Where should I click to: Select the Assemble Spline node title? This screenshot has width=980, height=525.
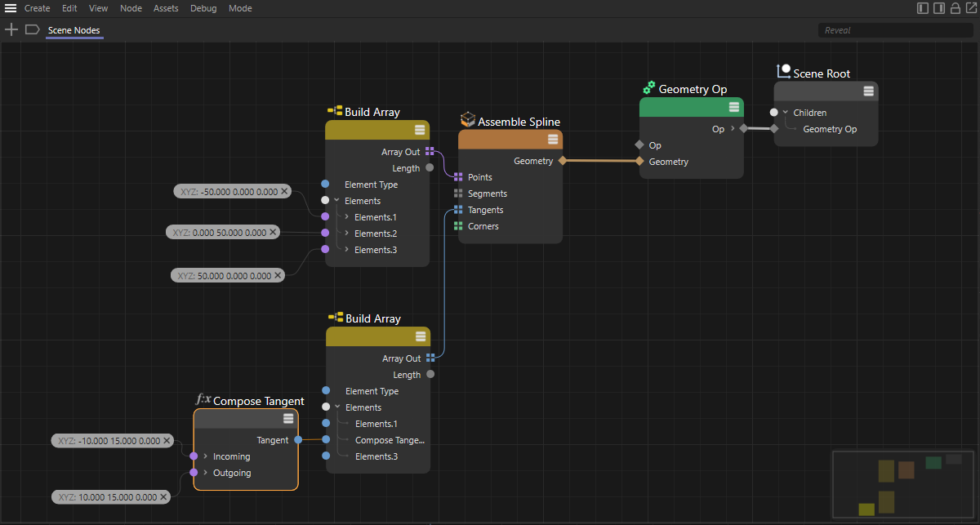click(519, 122)
